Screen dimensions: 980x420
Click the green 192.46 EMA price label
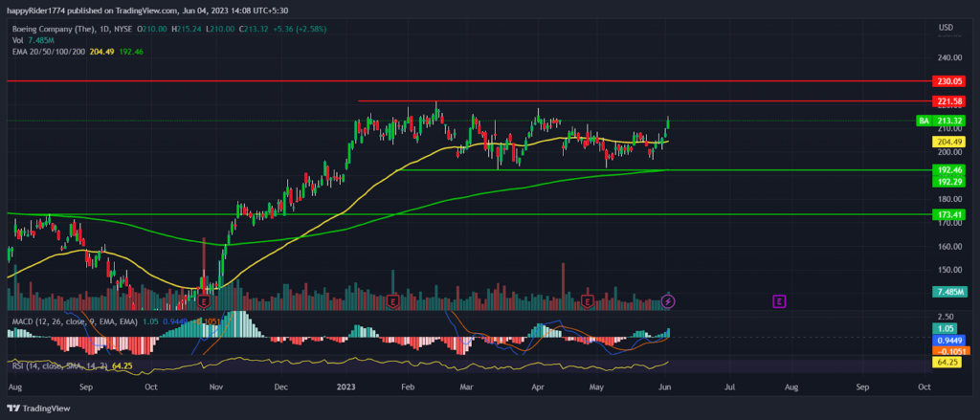coord(948,169)
